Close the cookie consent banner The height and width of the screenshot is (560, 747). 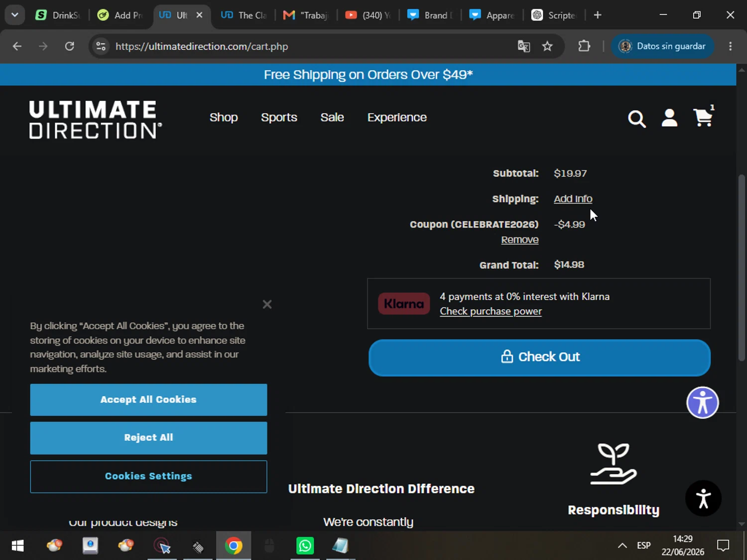[x=267, y=304]
